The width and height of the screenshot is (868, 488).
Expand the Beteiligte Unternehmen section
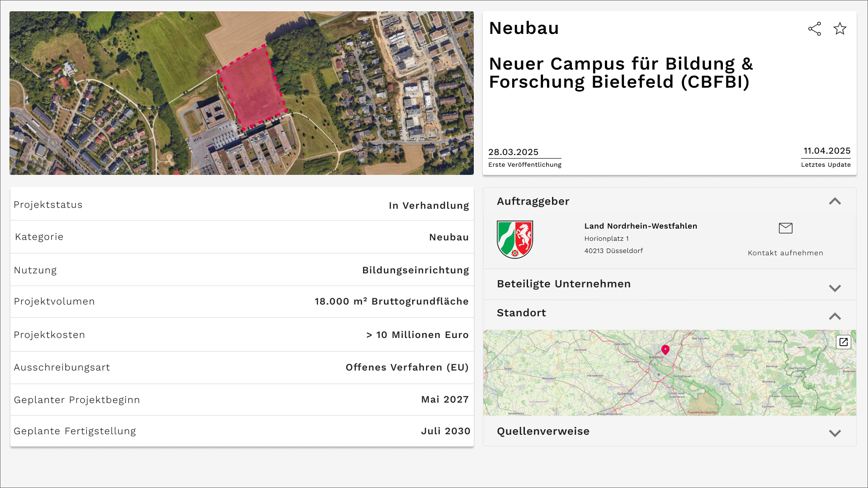[x=835, y=288]
